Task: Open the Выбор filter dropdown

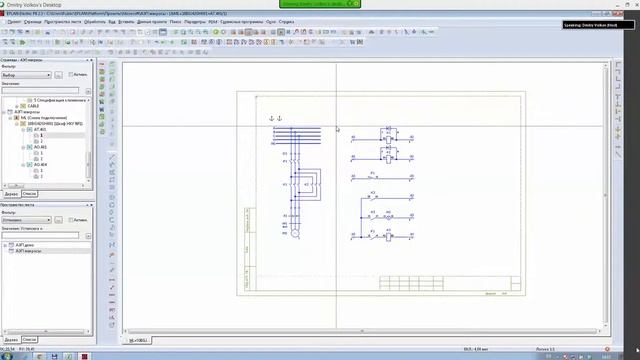Action: [x=27, y=75]
